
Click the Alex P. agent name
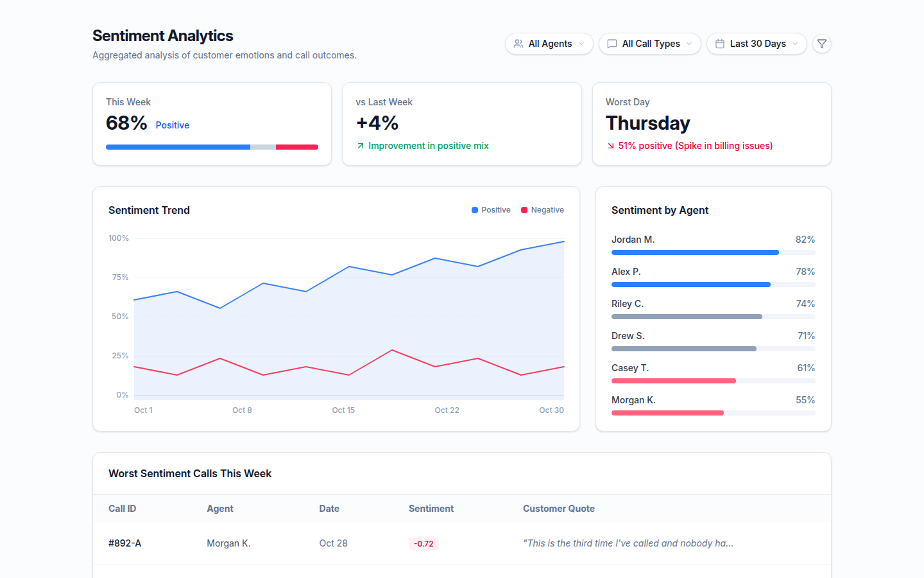point(626,272)
